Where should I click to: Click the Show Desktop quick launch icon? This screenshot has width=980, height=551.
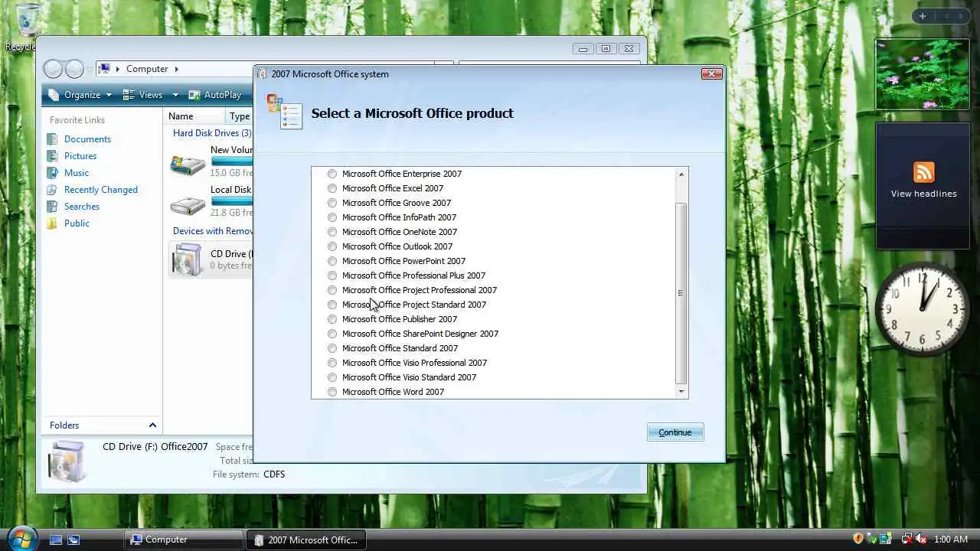(56, 540)
